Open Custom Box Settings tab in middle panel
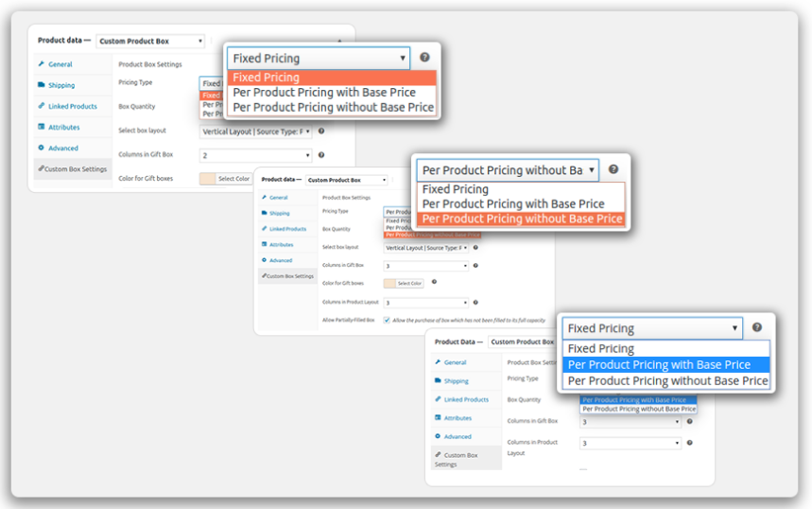This screenshot has width=812, height=509. point(288,275)
